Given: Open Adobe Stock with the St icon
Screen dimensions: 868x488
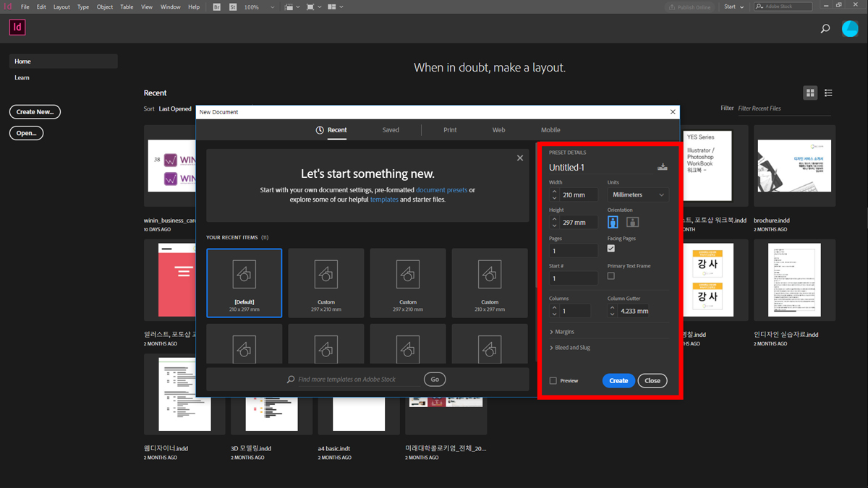Looking at the screenshot, I should pyautogui.click(x=233, y=7).
